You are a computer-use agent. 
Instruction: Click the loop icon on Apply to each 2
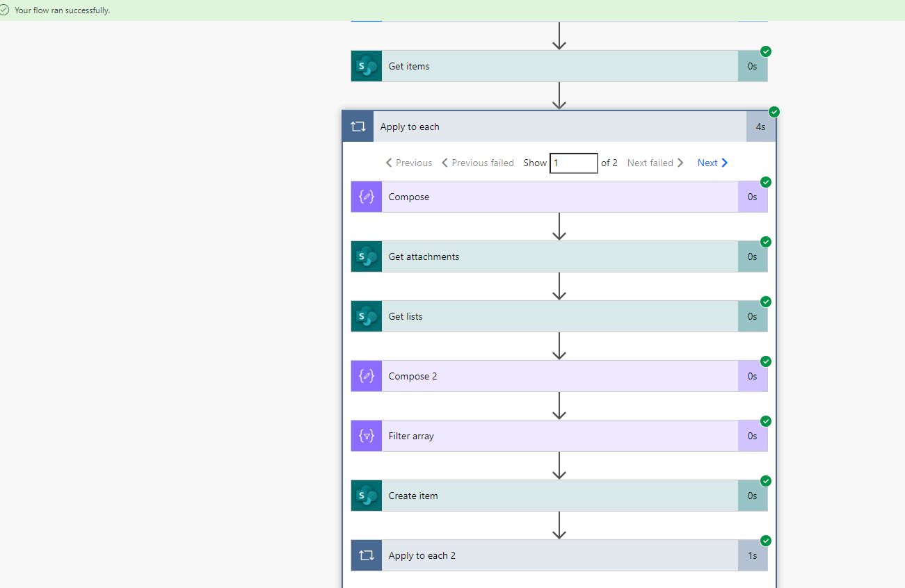pyautogui.click(x=367, y=555)
